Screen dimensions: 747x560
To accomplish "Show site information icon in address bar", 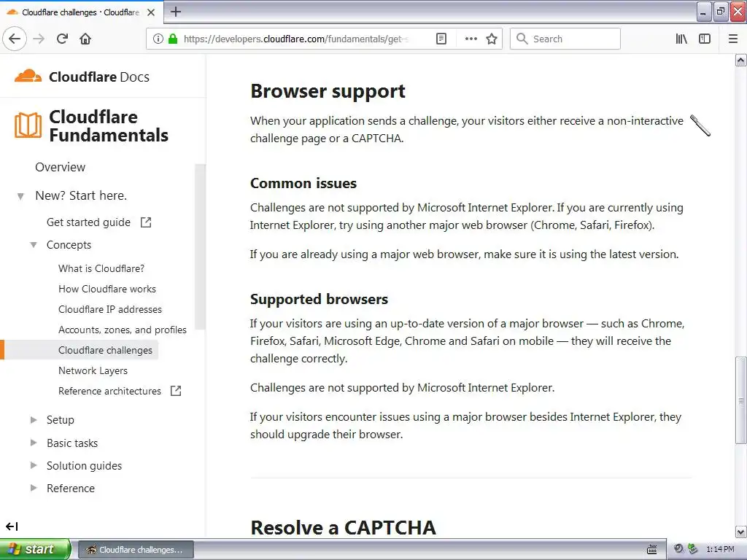I will click(x=158, y=39).
